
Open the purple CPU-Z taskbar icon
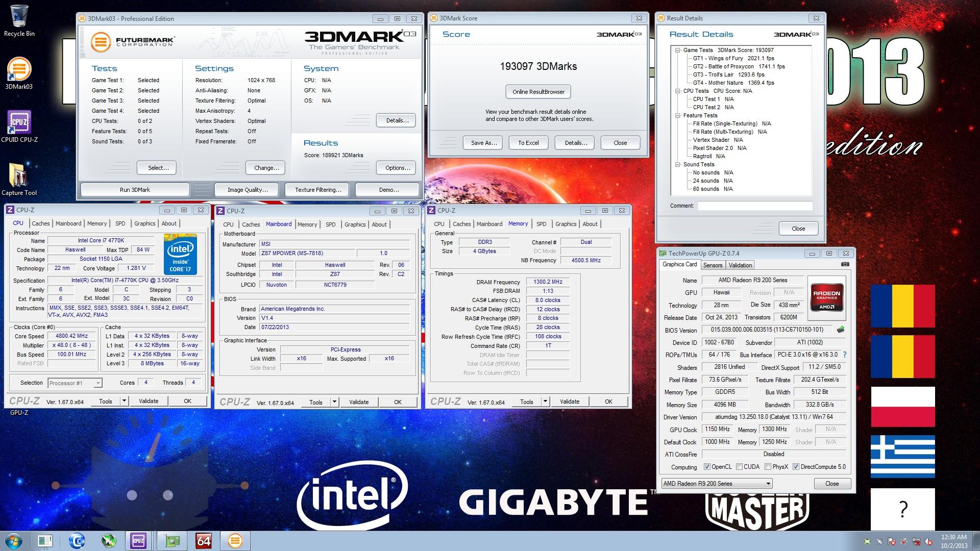pyautogui.click(x=138, y=541)
